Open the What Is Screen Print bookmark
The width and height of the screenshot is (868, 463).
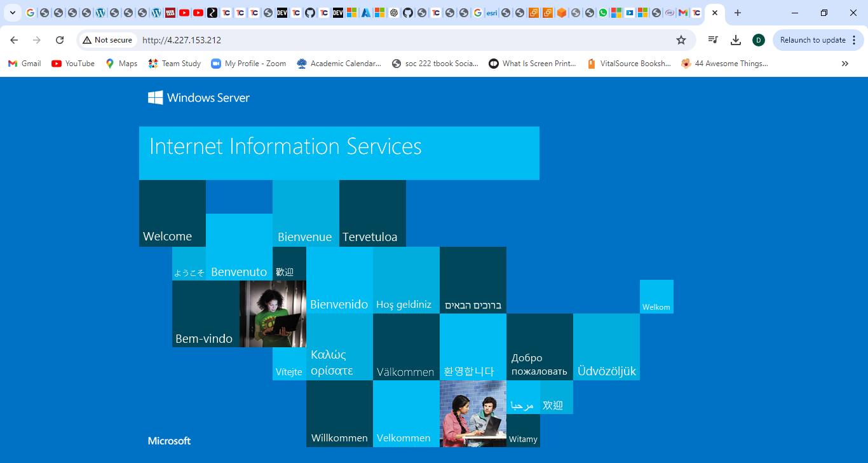[x=532, y=64]
